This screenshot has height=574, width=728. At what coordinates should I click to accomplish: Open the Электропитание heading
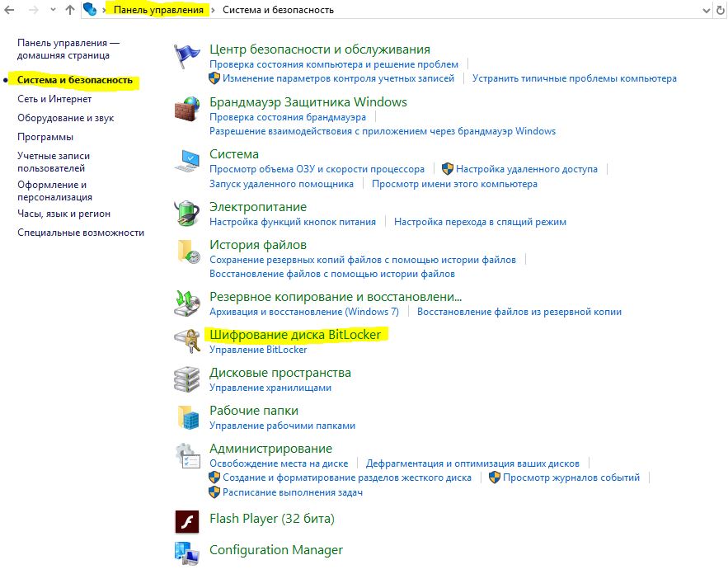[258, 207]
